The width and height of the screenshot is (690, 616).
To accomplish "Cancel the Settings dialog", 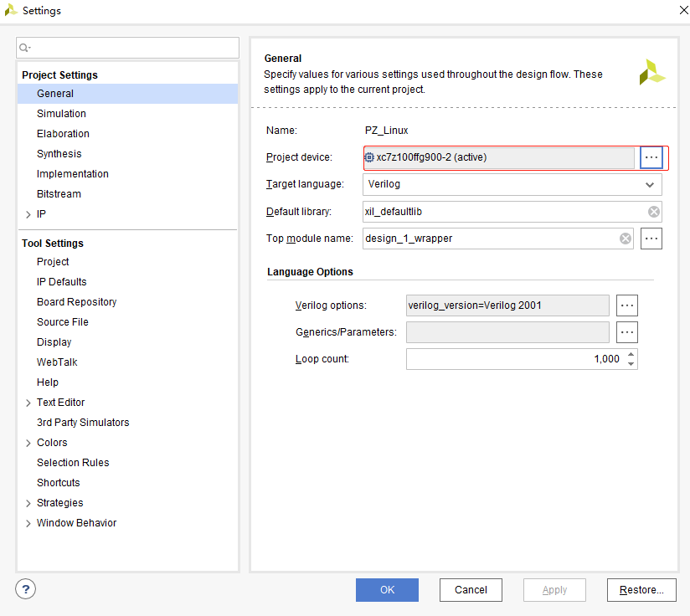I will [471, 590].
